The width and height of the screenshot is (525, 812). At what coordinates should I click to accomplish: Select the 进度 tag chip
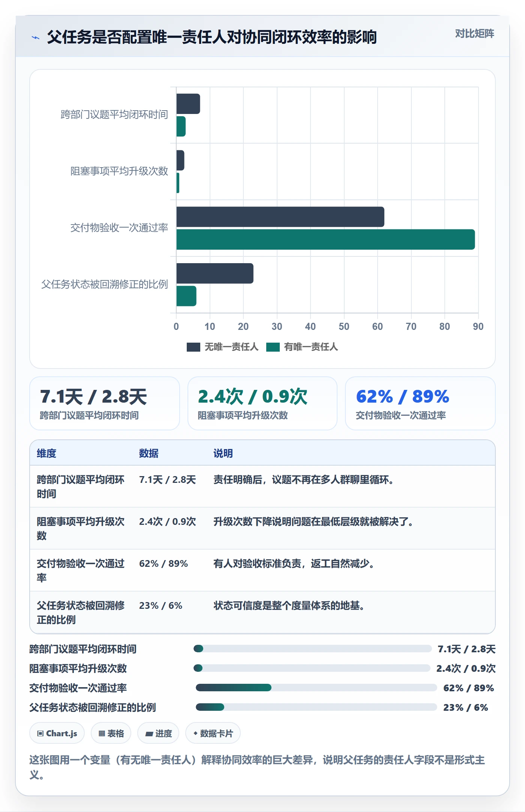click(x=158, y=733)
